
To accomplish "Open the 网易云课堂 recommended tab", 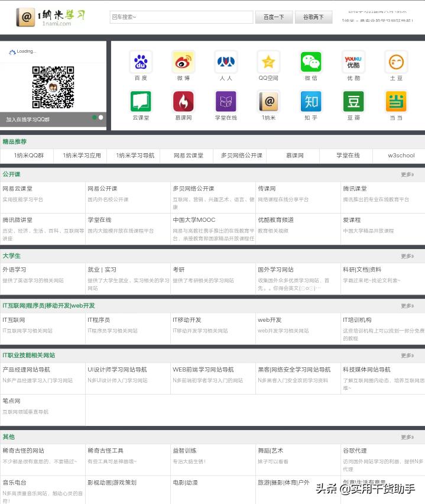I will (x=188, y=156).
